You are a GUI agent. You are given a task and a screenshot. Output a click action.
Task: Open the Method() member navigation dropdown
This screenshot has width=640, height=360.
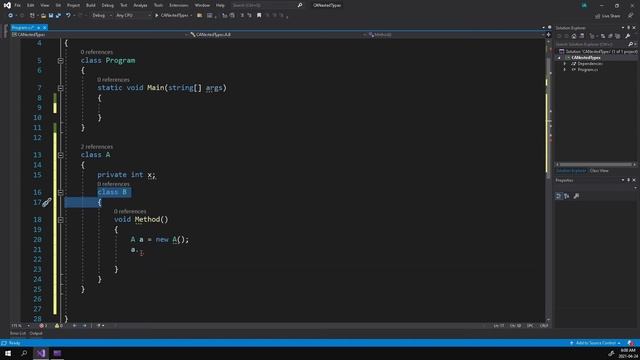(455, 35)
